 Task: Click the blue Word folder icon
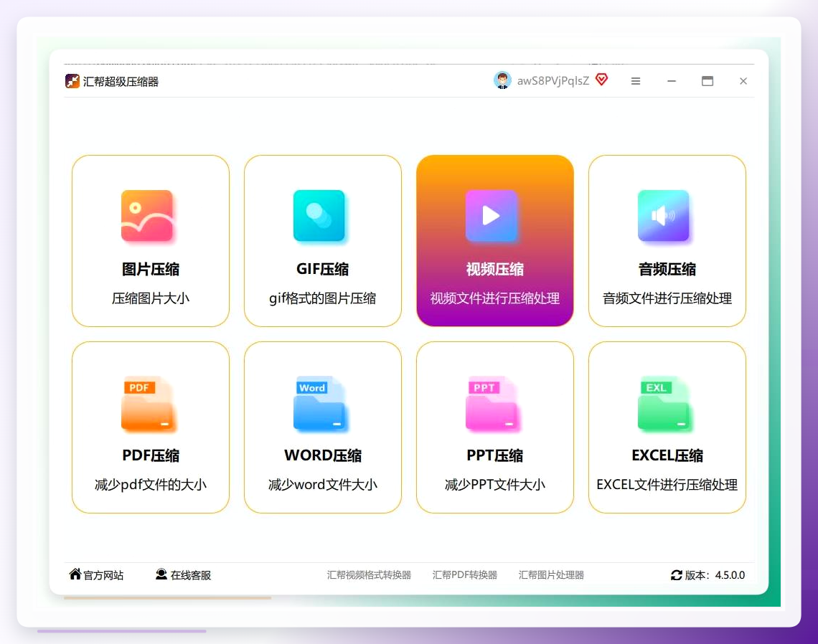(x=320, y=404)
